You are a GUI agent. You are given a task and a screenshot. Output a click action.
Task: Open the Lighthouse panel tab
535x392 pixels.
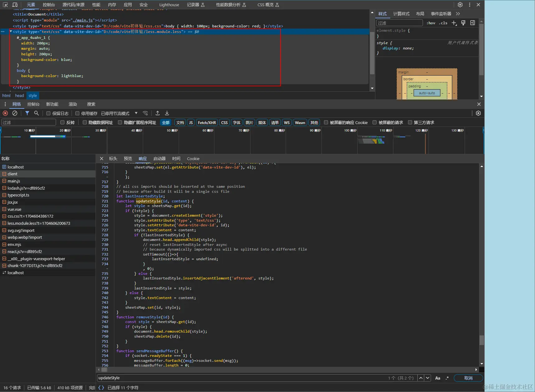tap(169, 5)
